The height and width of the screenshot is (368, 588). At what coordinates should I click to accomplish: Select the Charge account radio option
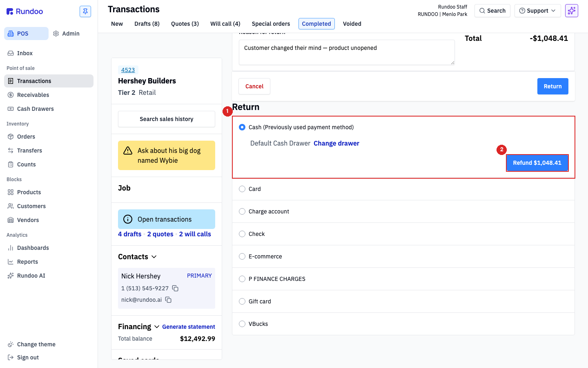pos(242,211)
